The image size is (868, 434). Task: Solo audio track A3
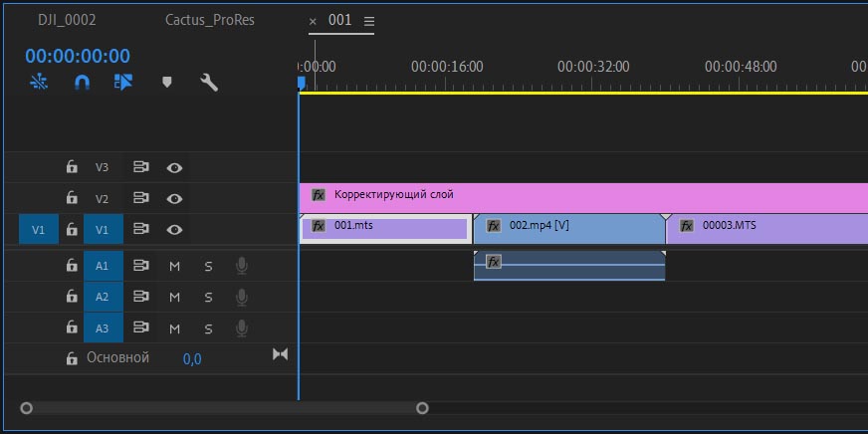pyautogui.click(x=208, y=328)
